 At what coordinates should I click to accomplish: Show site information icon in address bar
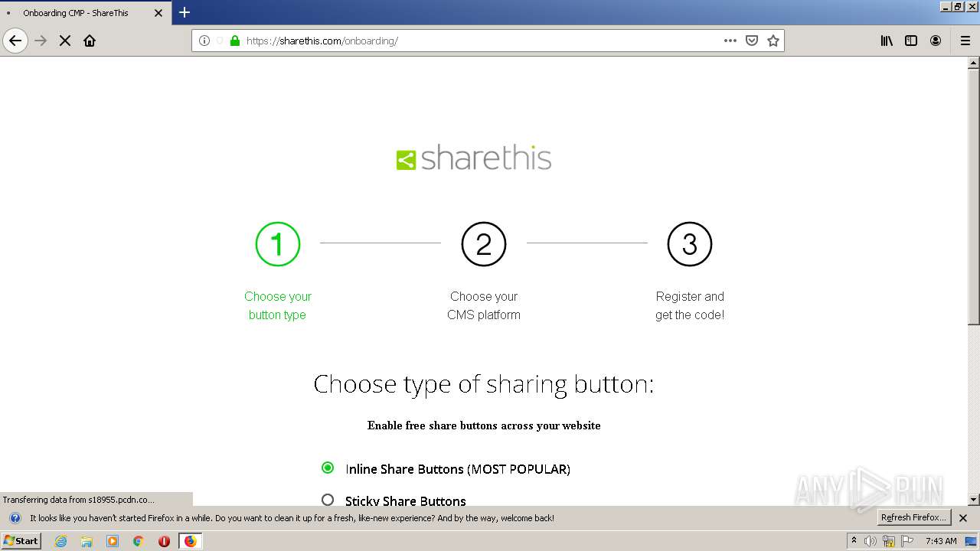204,41
